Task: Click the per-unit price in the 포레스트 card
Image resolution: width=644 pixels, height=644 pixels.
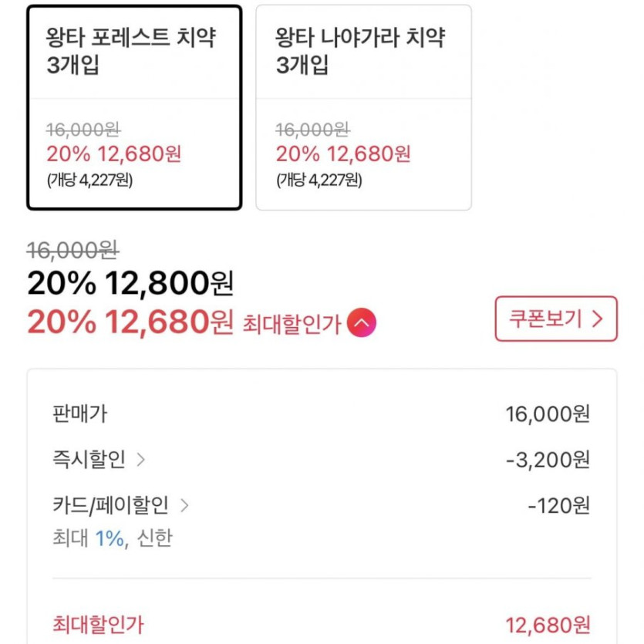Action: click(x=89, y=182)
